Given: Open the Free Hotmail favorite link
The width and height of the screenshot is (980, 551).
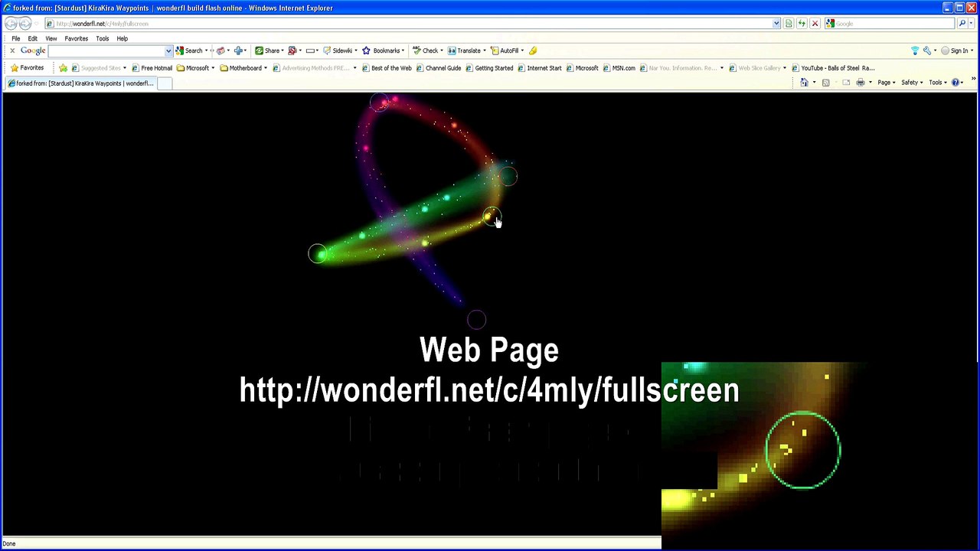Looking at the screenshot, I should click(152, 68).
